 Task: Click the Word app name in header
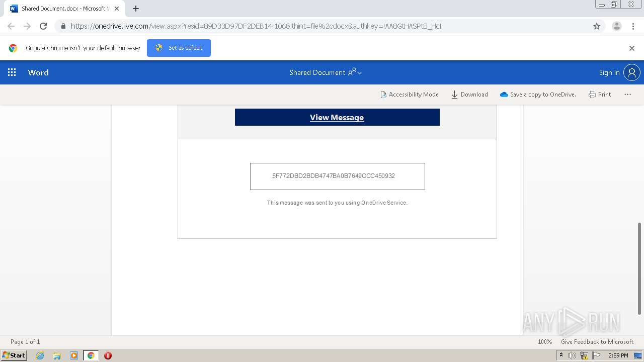click(38, 72)
